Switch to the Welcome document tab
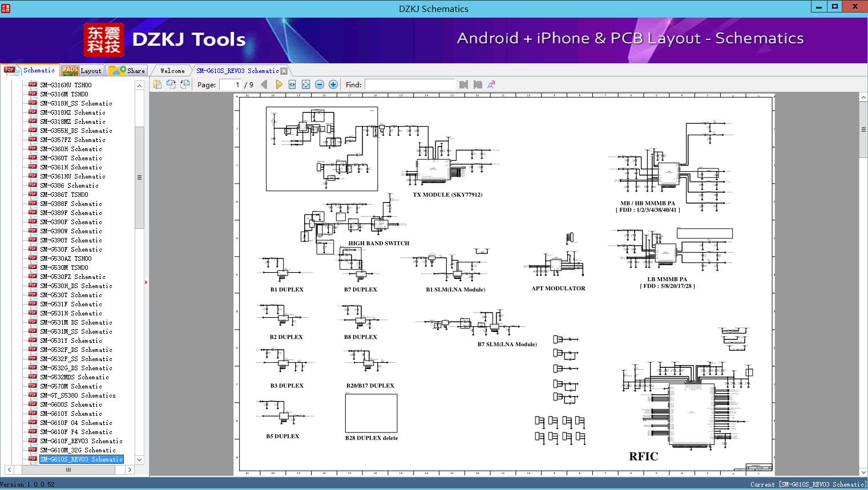The image size is (868, 490). point(172,71)
